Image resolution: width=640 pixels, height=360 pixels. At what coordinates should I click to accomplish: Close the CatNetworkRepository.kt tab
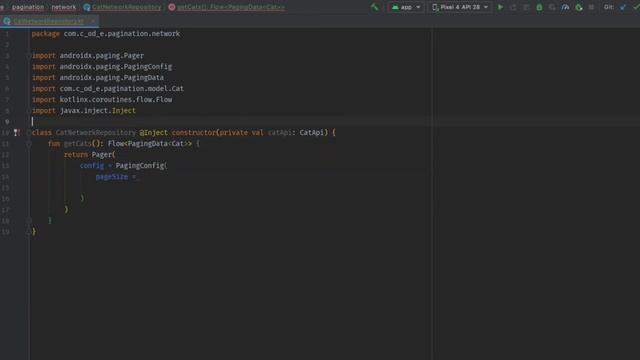[93, 21]
